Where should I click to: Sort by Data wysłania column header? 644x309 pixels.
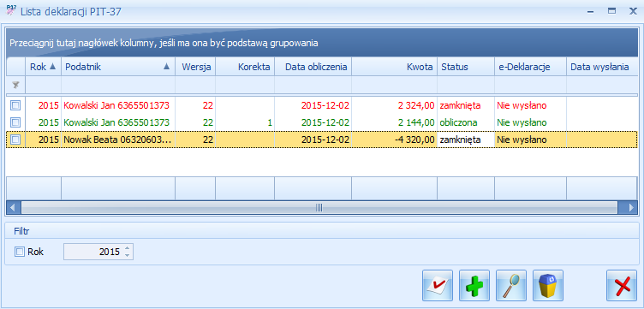pyautogui.click(x=602, y=68)
